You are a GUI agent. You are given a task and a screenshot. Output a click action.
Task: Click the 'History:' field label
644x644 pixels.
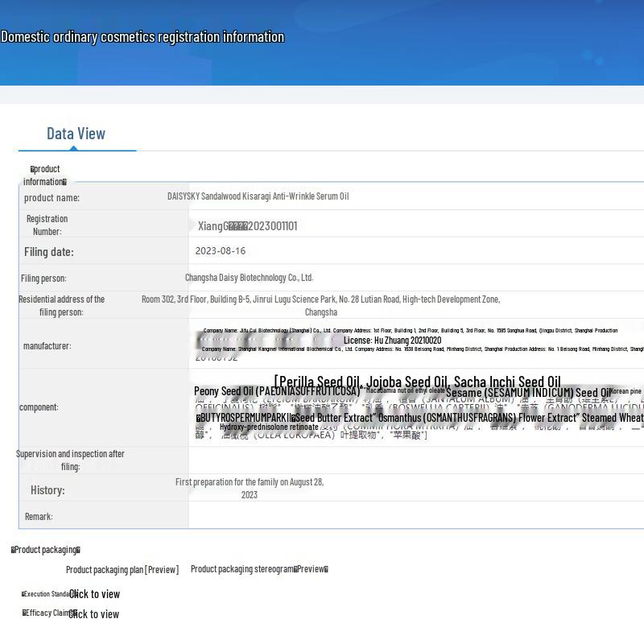coord(47,490)
